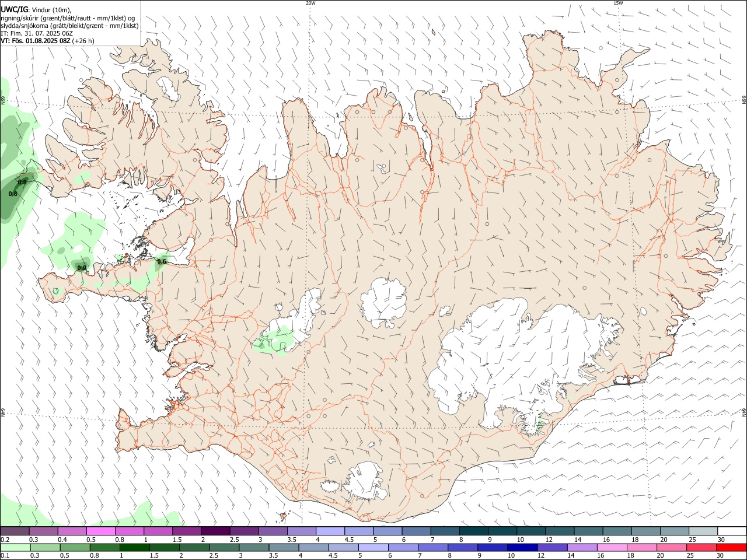Select the lower legend swatch labeled 0.5
The height and width of the screenshot is (560, 747).
75,547
